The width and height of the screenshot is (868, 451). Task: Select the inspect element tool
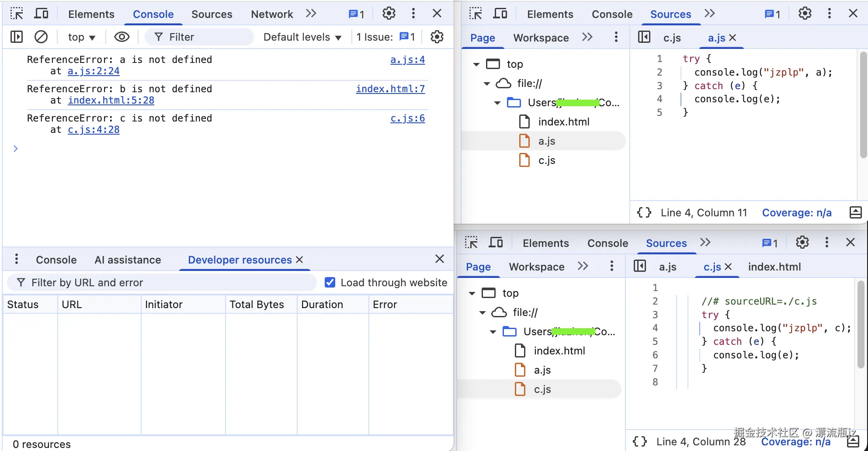[17, 13]
